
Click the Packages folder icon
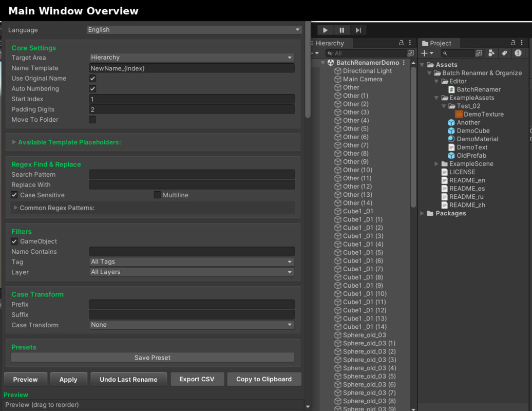coord(430,214)
